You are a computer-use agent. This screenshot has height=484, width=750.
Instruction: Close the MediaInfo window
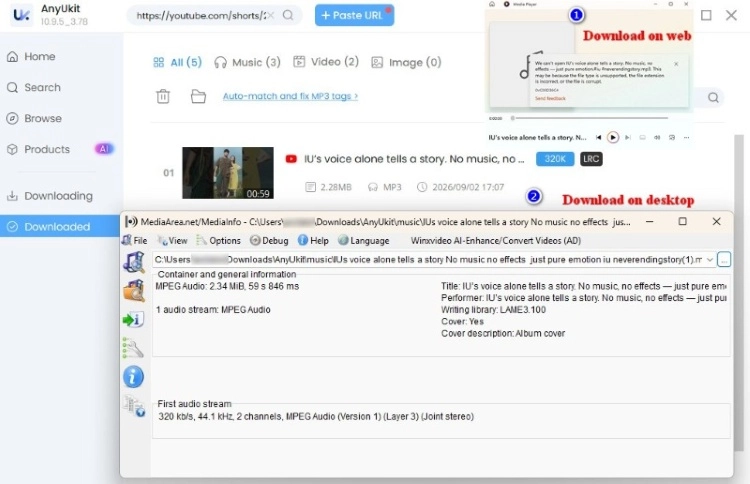(717, 221)
